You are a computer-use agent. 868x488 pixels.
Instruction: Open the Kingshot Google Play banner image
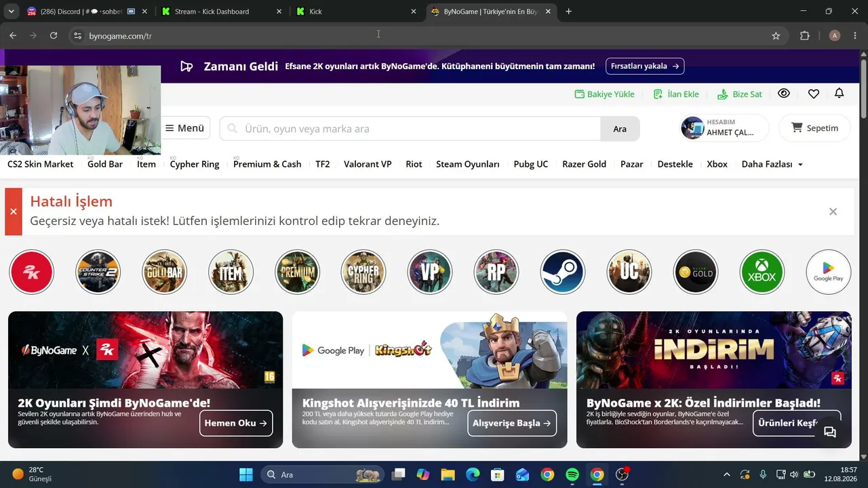click(x=429, y=350)
